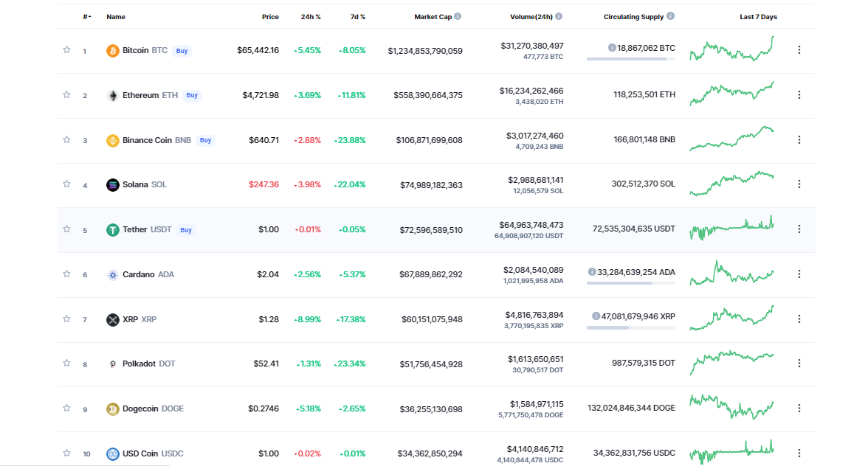Image resolution: width=868 pixels, height=466 pixels.
Task: Star Polkadot for the watchlist
Action: (x=66, y=363)
